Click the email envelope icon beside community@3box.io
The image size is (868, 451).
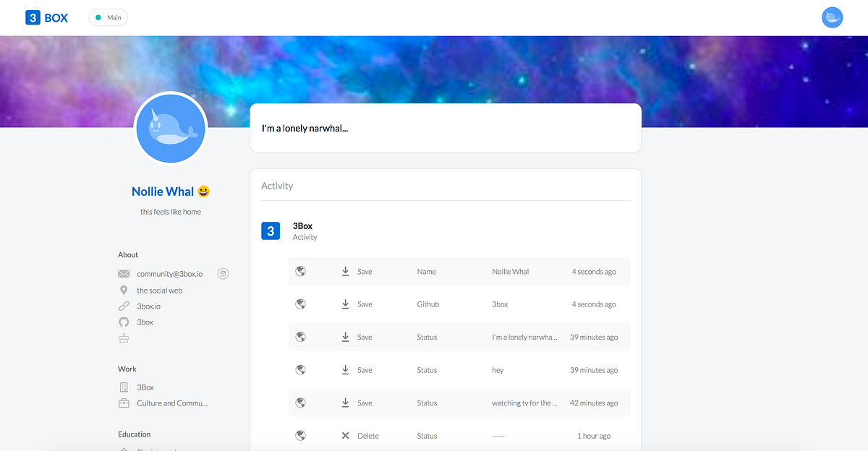tap(124, 273)
